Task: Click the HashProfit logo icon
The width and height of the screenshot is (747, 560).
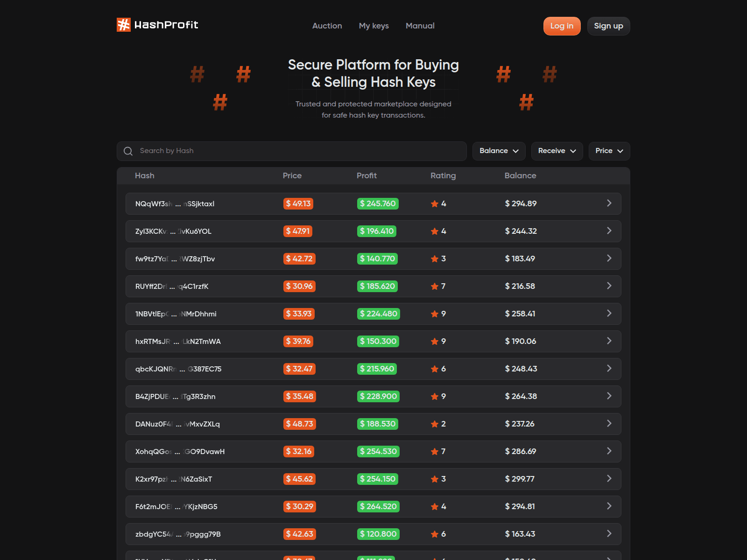Action: click(124, 25)
